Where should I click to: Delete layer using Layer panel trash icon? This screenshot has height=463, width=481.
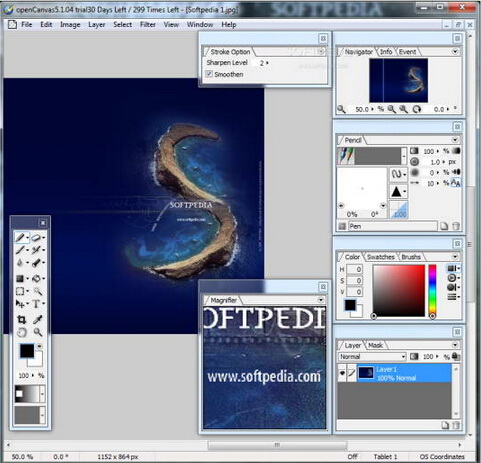(456, 425)
